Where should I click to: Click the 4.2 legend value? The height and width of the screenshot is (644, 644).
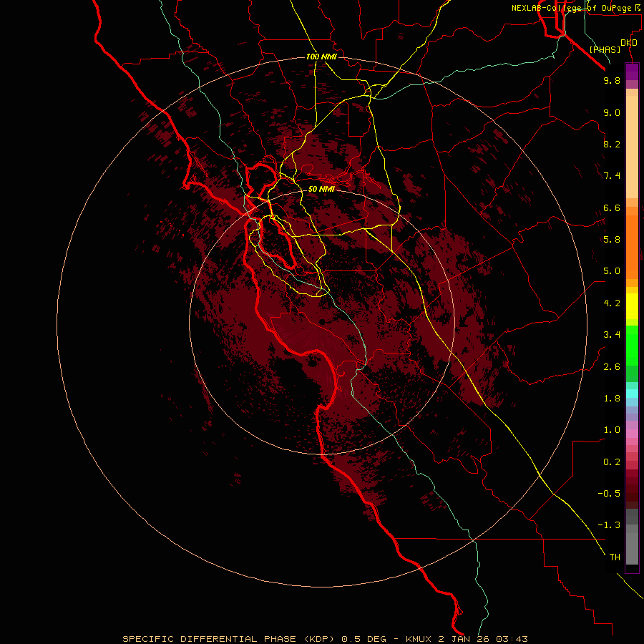[x=612, y=303]
